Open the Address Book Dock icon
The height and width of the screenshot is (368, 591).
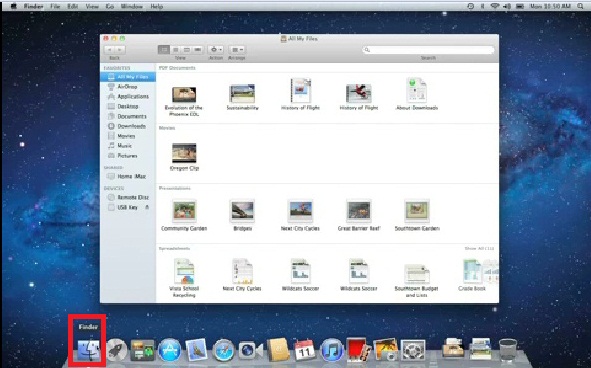[278, 350]
